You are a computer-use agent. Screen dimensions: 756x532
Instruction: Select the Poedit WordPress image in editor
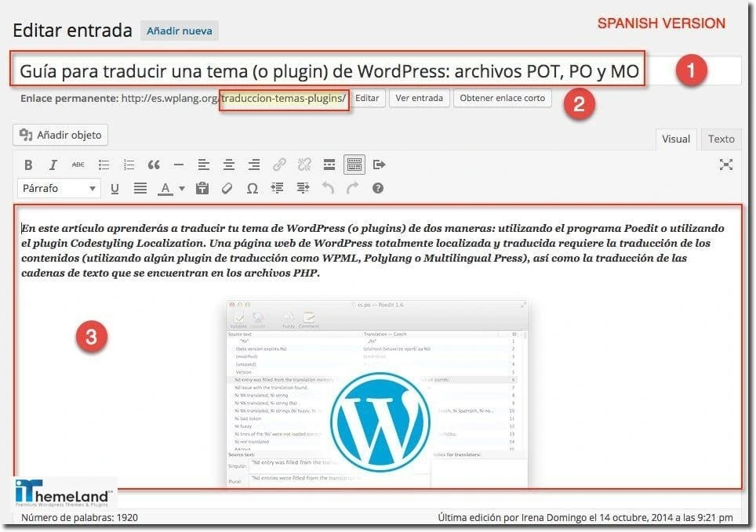(x=377, y=394)
